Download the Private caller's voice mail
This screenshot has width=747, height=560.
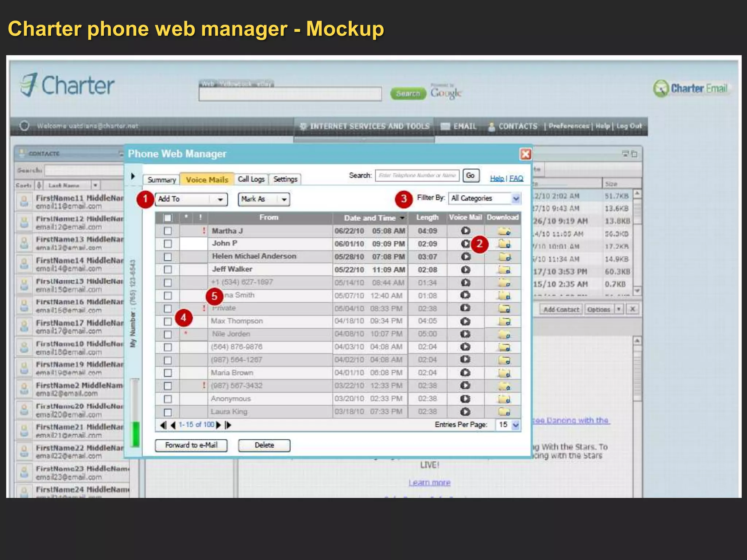[504, 309]
